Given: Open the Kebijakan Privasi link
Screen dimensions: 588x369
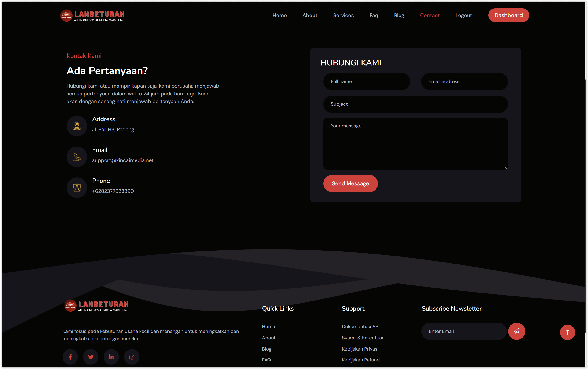Looking at the screenshot, I should tap(360, 349).
